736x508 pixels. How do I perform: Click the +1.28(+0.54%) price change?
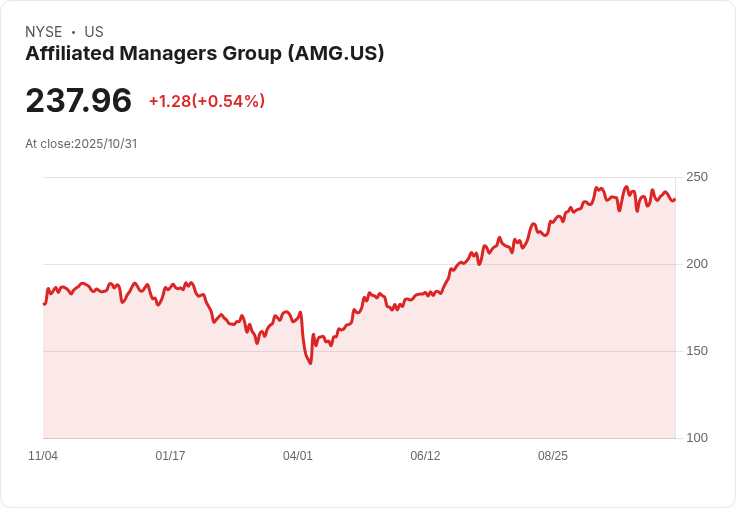207,101
